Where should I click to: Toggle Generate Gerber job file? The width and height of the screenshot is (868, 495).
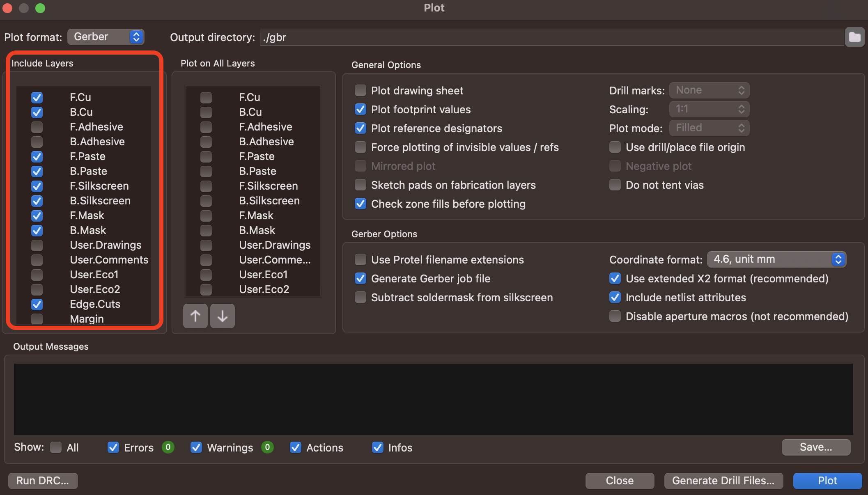point(361,278)
